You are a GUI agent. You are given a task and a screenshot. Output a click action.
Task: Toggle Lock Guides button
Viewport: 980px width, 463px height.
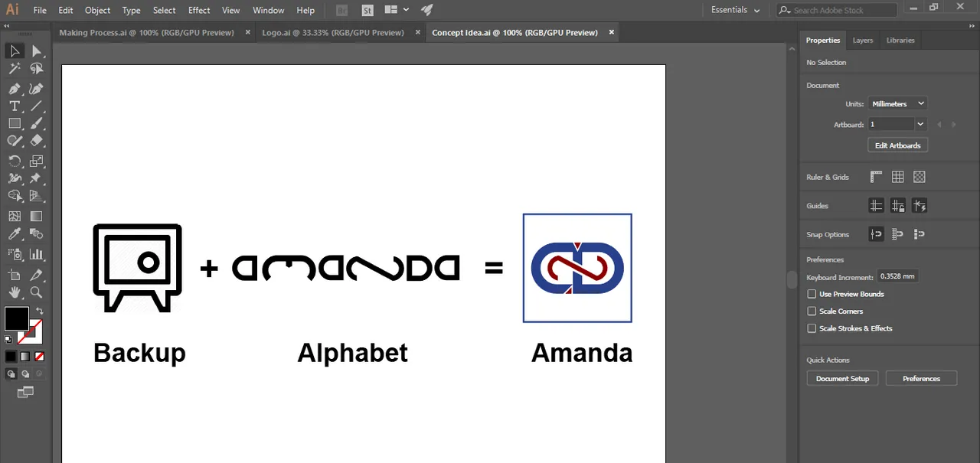click(898, 205)
